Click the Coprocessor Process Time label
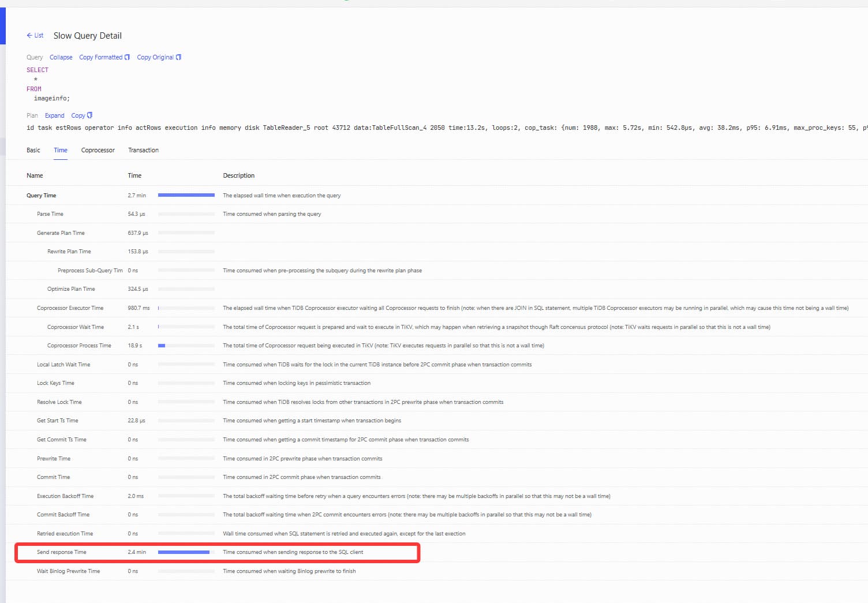This screenshot has width=868, height=603. click(79, 346)
